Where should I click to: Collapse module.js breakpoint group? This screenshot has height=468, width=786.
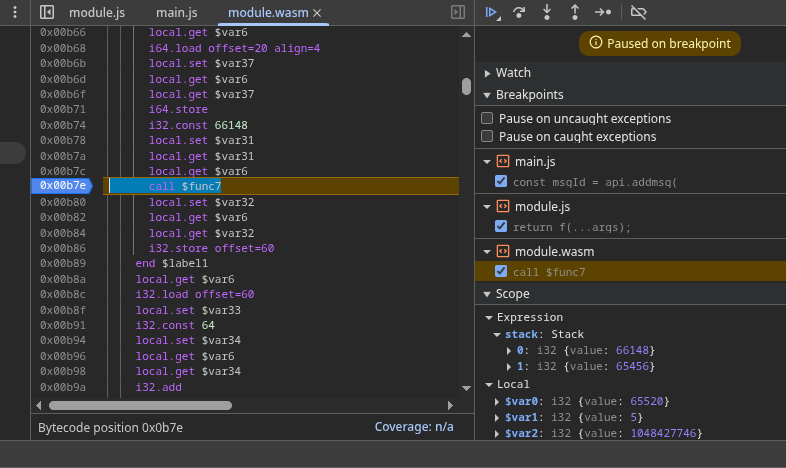(x=487, y=207)
